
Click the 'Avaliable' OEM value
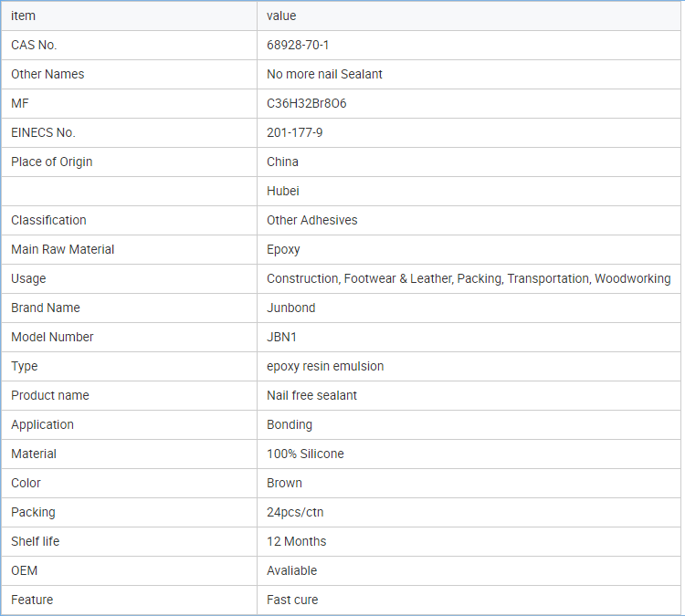(291, 570)
